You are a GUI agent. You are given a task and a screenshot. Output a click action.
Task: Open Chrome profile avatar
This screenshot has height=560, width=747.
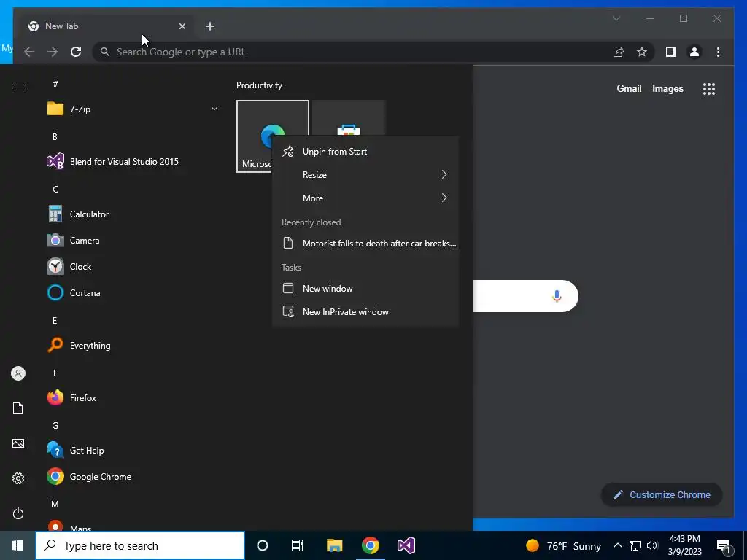coord(694,52)
